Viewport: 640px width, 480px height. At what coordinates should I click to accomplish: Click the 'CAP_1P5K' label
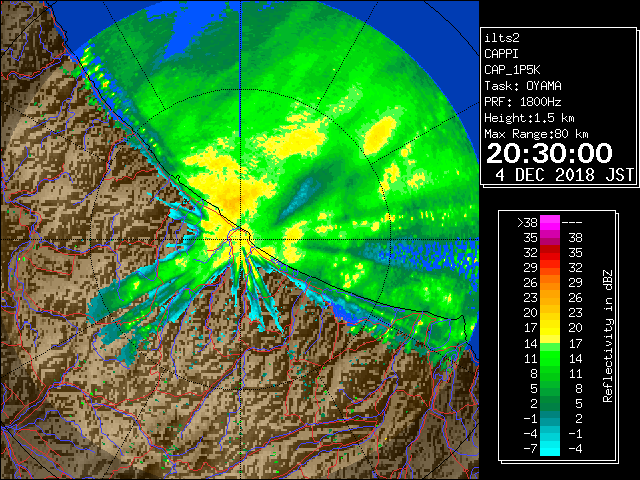512,70
